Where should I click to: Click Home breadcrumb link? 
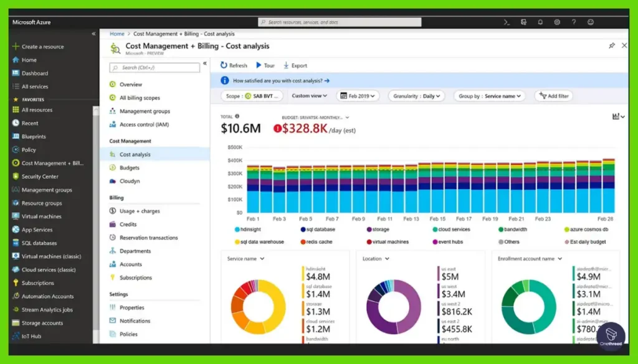[117, 34]
